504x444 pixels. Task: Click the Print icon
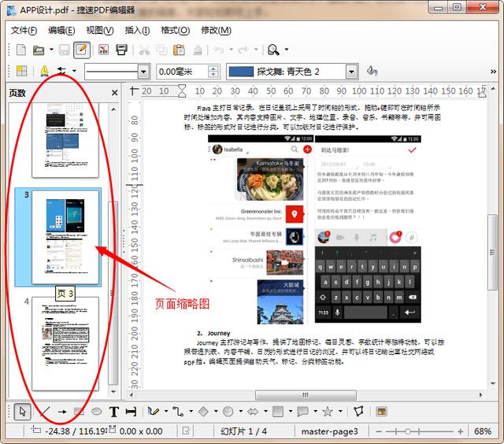122,50
